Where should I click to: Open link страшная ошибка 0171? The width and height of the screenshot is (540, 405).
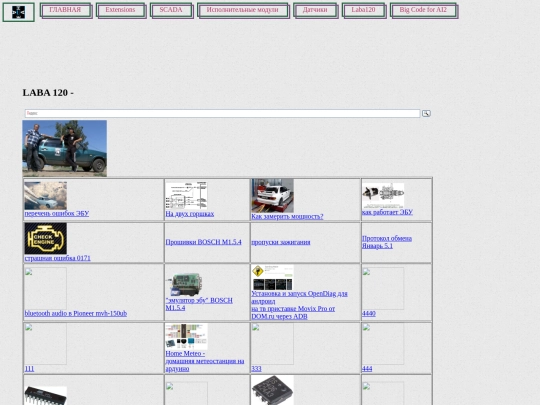pos(58,258)
